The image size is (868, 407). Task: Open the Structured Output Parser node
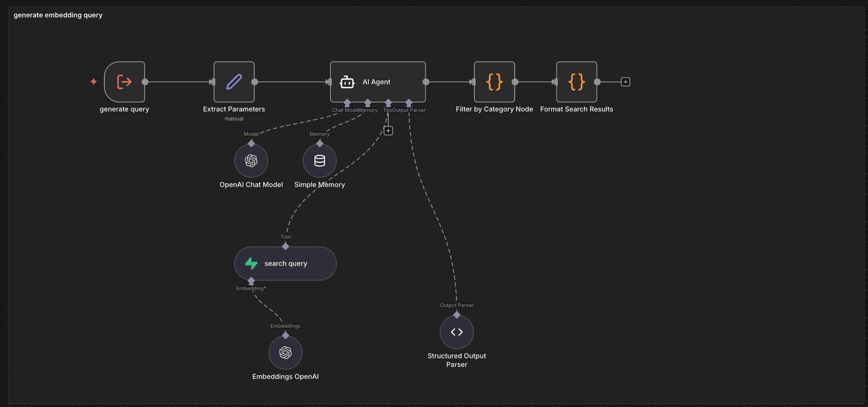coord(456,332)
